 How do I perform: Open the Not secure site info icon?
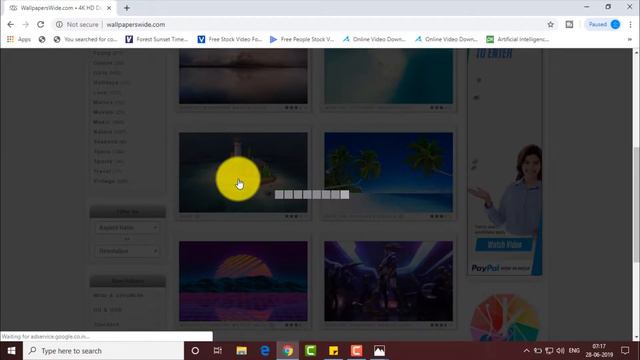click(59, 24)
